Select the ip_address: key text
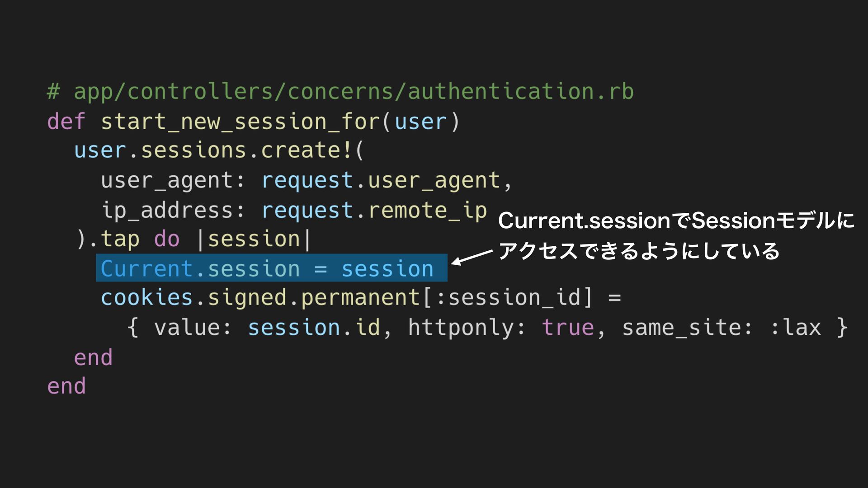This screenshot has height=488, width=868. click(173, 211)
